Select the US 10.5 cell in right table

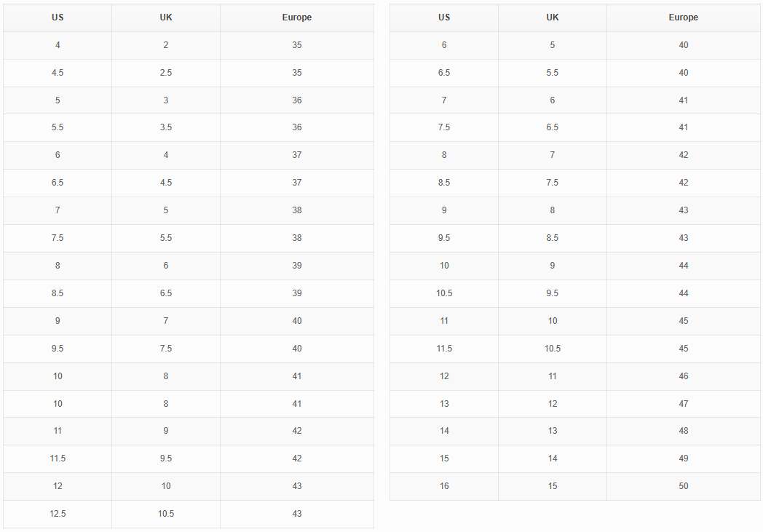pyautogui.click(x=444, y=293)
